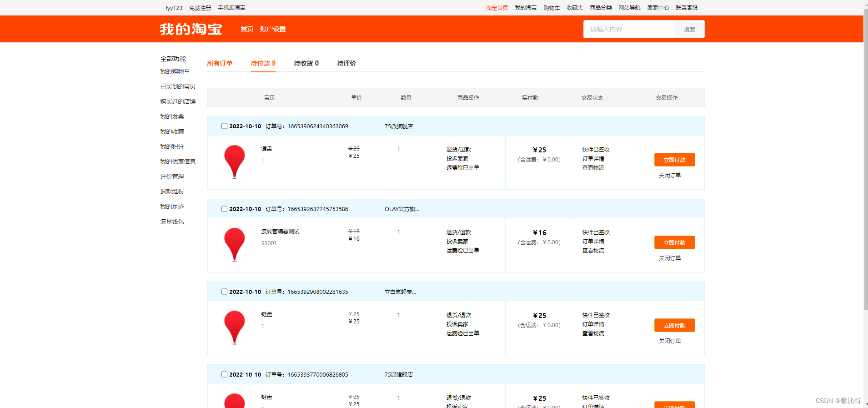
Task: Select checkbox for order 1665393770006826805
Action: [x=224, y=374]
